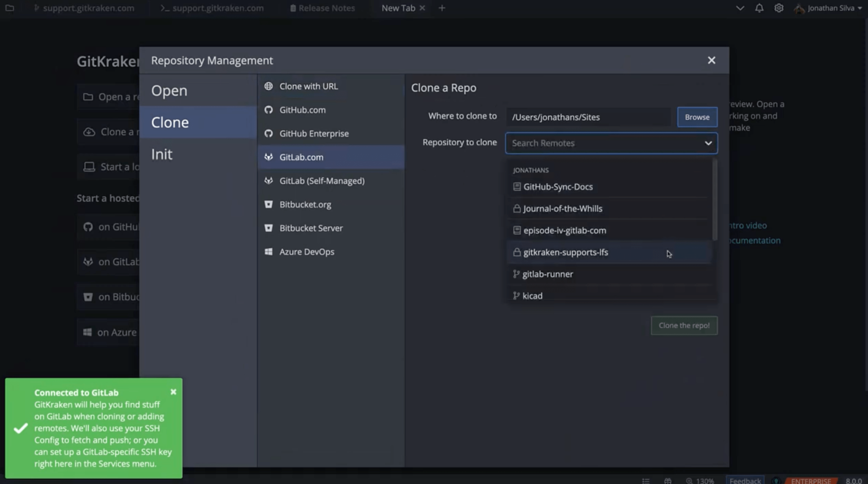Open the Jonathan Silva account dropdown
The width and height of the screenshot is (868, 484).
coord(827,8)
